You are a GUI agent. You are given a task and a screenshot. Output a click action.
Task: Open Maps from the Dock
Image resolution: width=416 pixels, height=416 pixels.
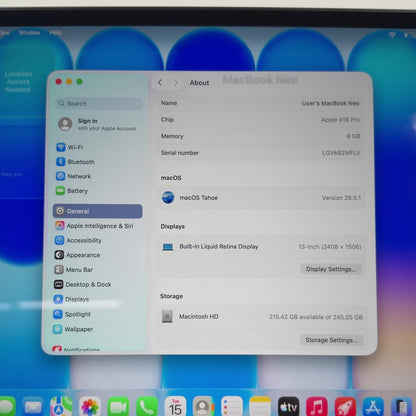click(x=61, y=407)
